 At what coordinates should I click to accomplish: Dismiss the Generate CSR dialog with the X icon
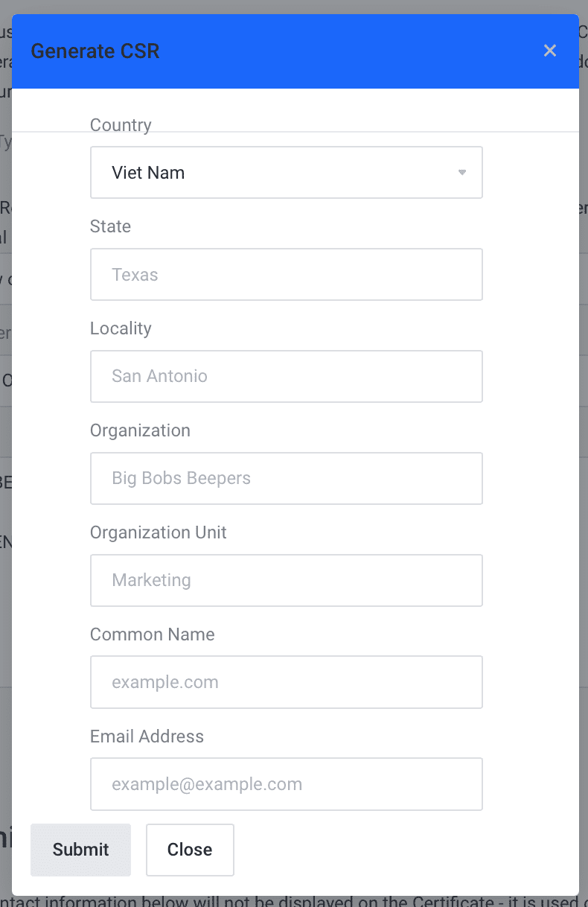550,51
